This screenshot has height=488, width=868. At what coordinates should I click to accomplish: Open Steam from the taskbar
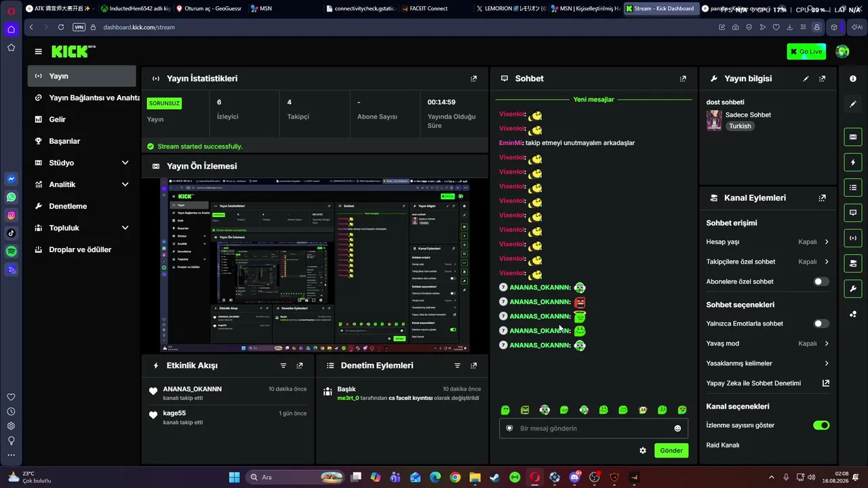[494, 477]
